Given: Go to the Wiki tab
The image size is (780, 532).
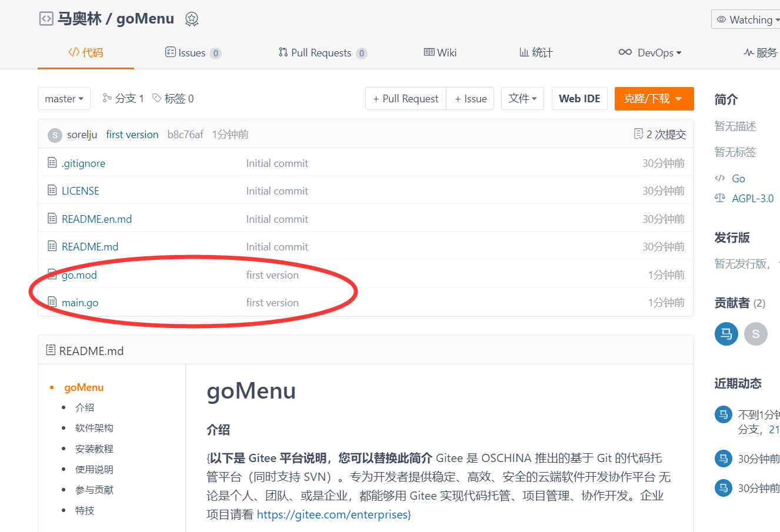Looking at the screenshot, I should pyautogui.click(x=441, y=53).
